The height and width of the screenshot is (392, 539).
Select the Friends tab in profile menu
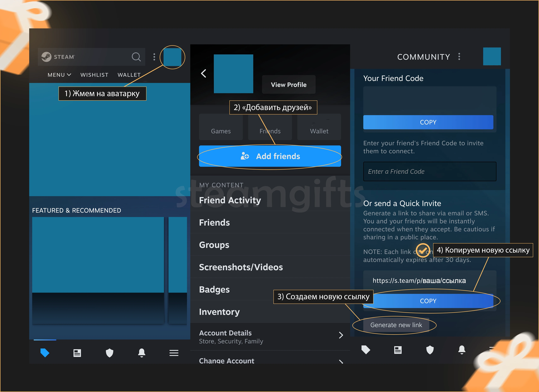point(269,131)
